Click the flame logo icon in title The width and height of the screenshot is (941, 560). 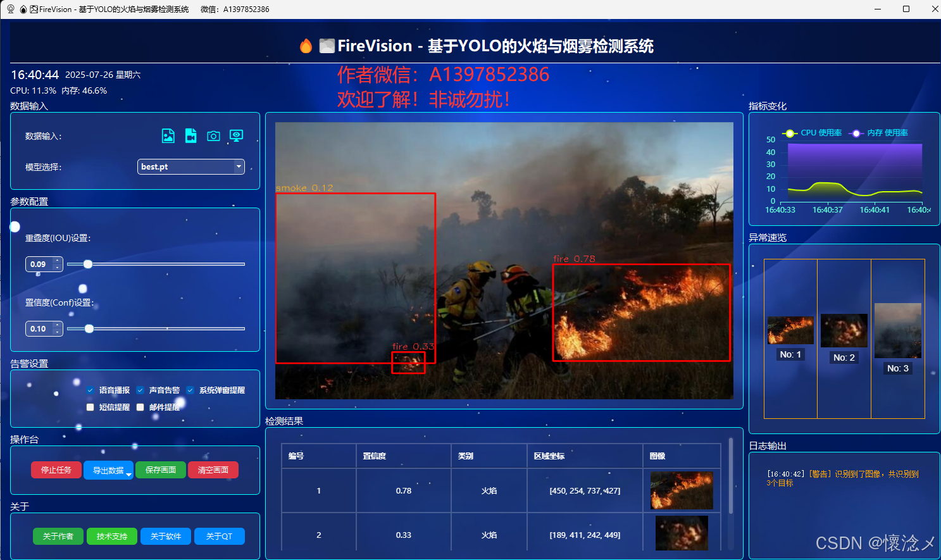[x=306, y=46]
